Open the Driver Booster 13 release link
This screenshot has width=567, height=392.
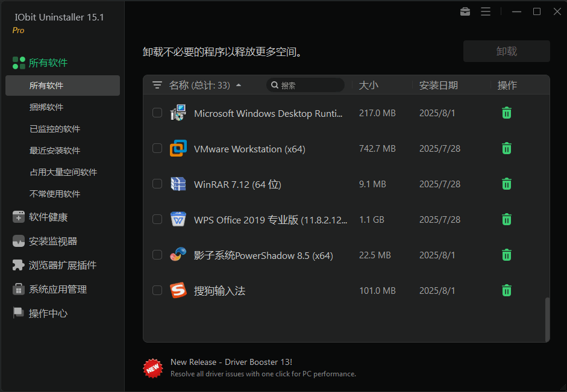coord(231,362)
